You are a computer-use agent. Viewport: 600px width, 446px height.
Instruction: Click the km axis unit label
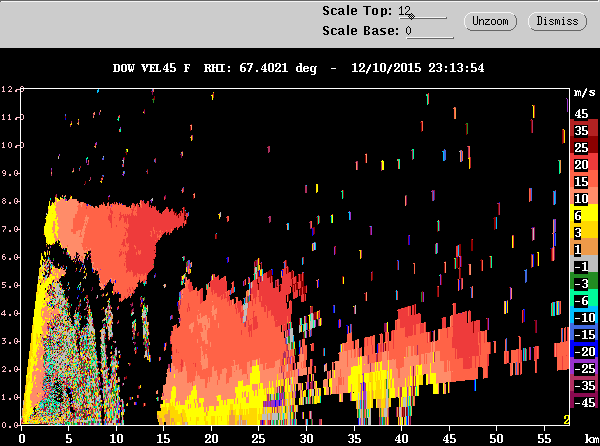click(x=592, y=438)
